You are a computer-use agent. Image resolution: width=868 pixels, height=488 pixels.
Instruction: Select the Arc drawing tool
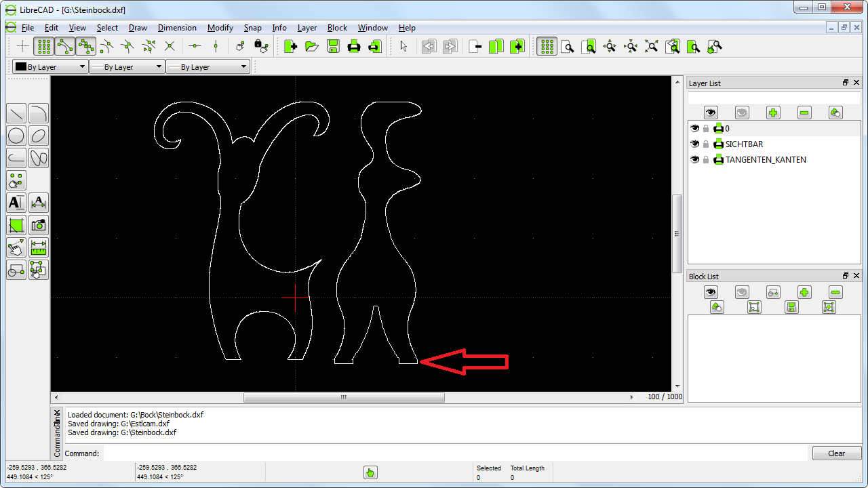pos(39,113)
